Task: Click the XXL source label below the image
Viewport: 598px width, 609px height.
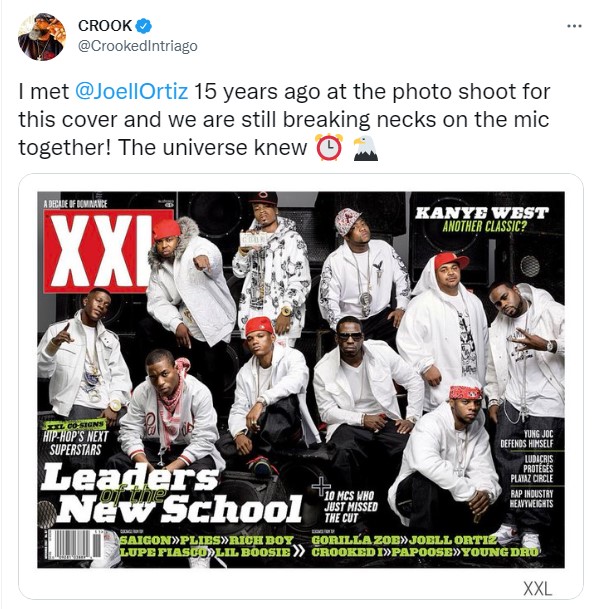Action: point(537,588)
